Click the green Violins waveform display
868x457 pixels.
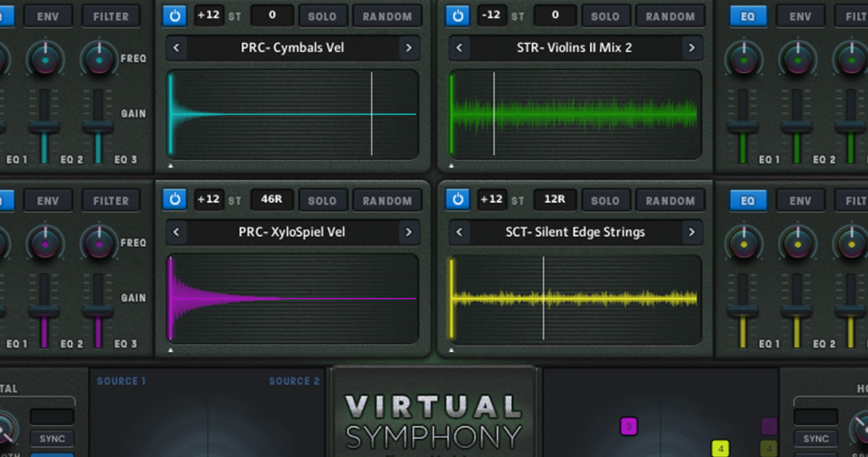coord(575,114)
